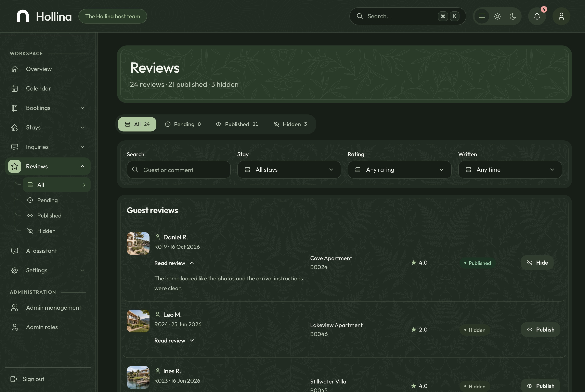Image resolution: width=585 pixels, height=392 pixels.
Task: Hide Daniel R.'s review
Action: [537, 263]
